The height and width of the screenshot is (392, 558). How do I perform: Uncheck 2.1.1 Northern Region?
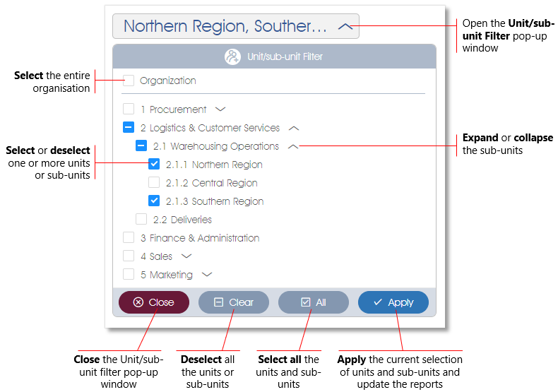[154, 164]
